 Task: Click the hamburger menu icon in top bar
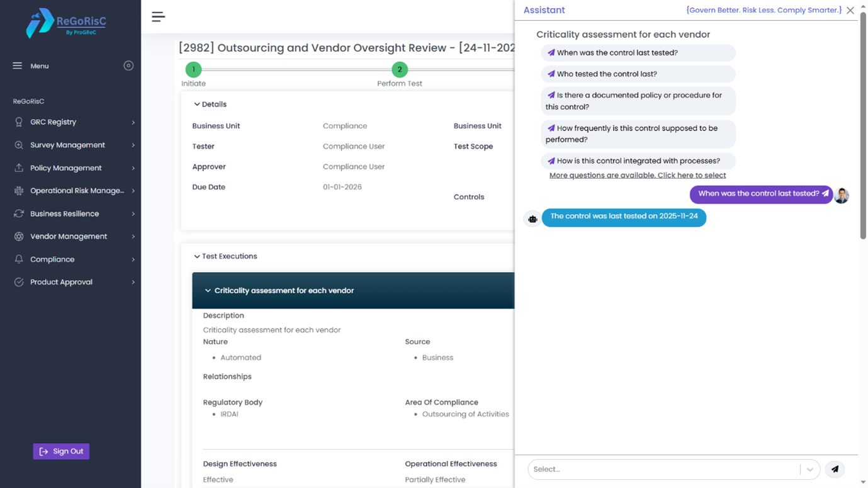[158, 17]
